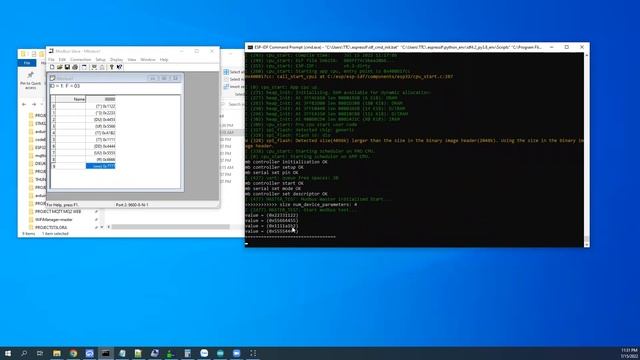Select register row 1 value 0x2233
Viewport: 640px width, 360px height.
(100, 113)
